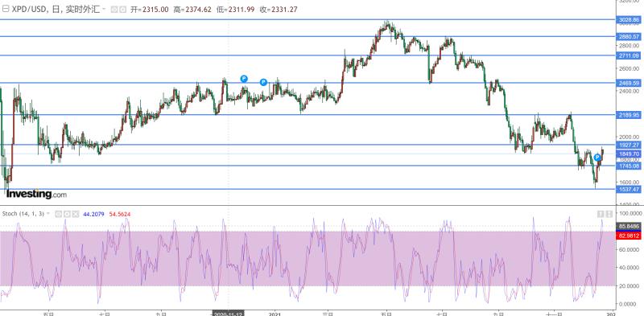644x316 pixels.
Task: Click the 2800.00 price axis tick
Action: (630, 46)
